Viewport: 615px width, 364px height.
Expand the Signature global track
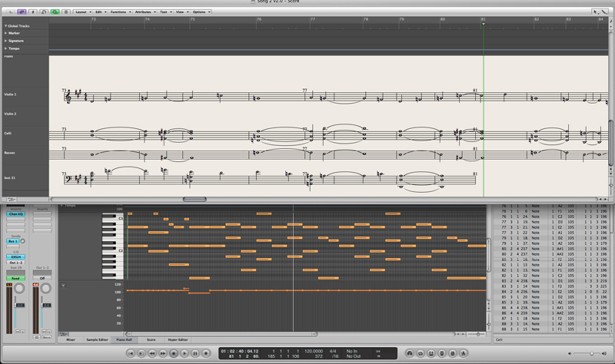[x=5, y=41]
